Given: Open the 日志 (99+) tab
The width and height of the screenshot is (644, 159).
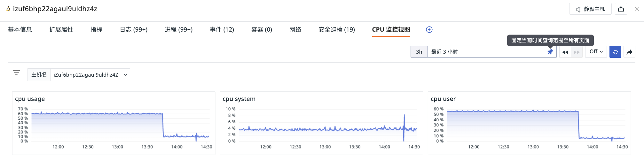Looking at the screenshot, I should (x=134, y=30).
